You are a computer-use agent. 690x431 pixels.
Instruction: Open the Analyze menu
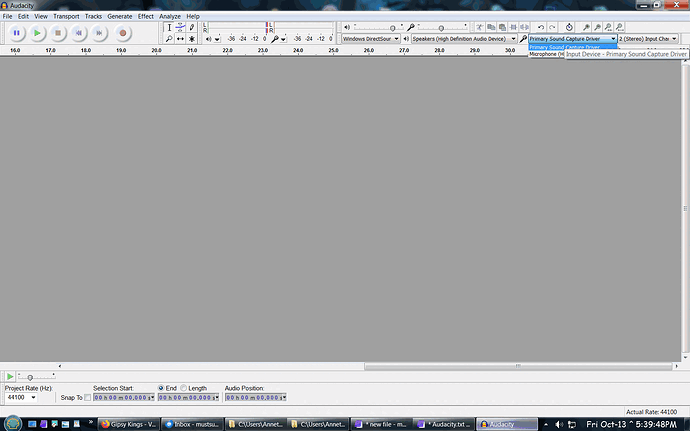click(170, 16)
